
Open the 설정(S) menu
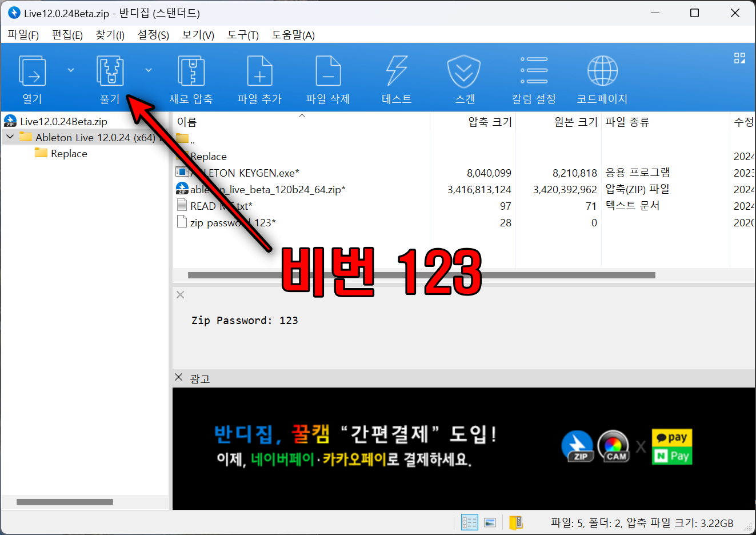click(x=153, y=35)
